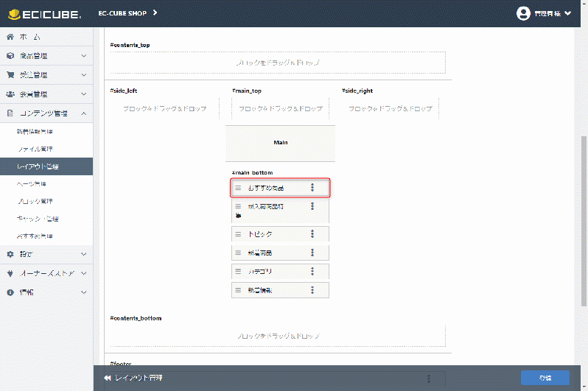Screen dimensions: 588x391
Task: Collapse the コンテンツ管理 sidebar section
Action: pos(46,113)
